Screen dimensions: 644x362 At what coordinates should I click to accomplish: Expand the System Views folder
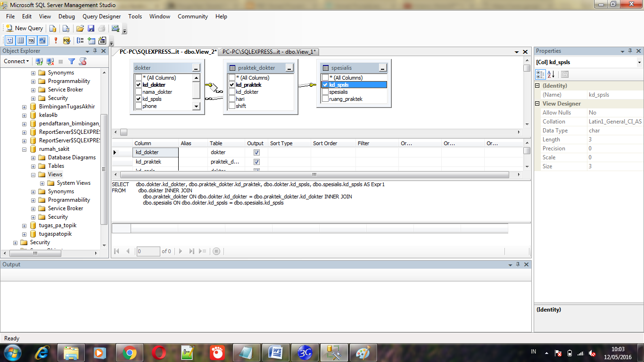point(42,183)
